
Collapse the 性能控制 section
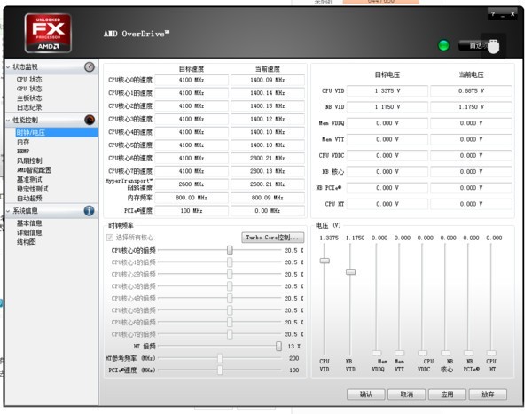click(x=7, y=120)
